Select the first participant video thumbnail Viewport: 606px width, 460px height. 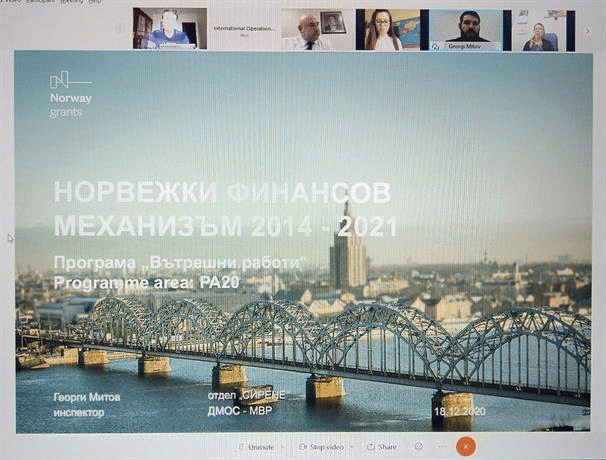(x=170, y=29)
